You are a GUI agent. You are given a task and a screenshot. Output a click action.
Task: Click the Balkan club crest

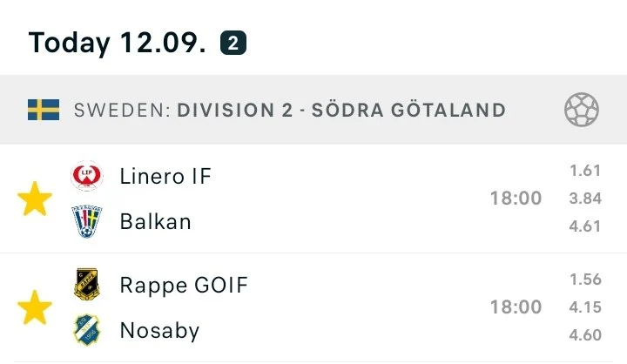coord(86,221)
